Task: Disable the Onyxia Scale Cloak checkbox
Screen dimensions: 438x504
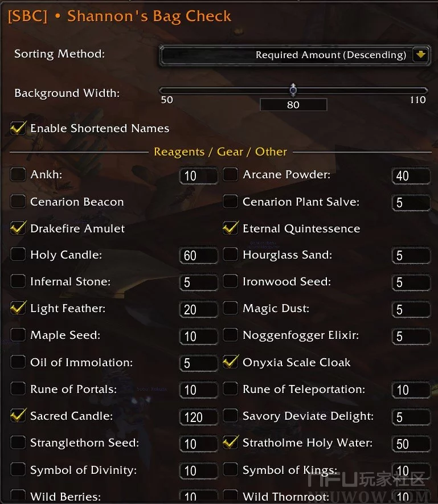Action: point(230,362)
